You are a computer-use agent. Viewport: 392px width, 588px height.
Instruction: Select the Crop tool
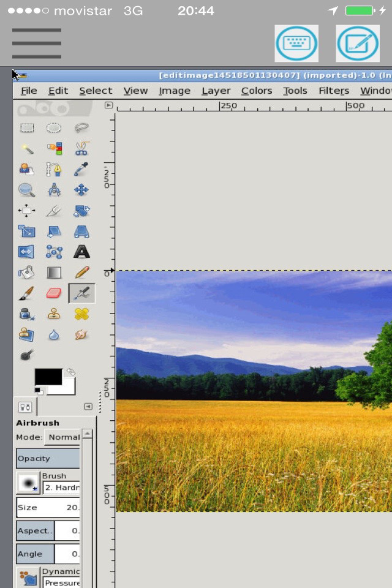pyautogui.click(x=54, y=211)
